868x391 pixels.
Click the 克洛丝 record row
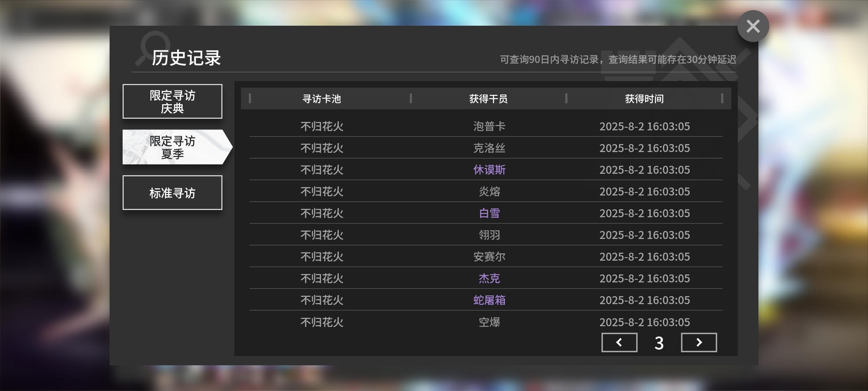pyautogui.click(x=489, y=148)
